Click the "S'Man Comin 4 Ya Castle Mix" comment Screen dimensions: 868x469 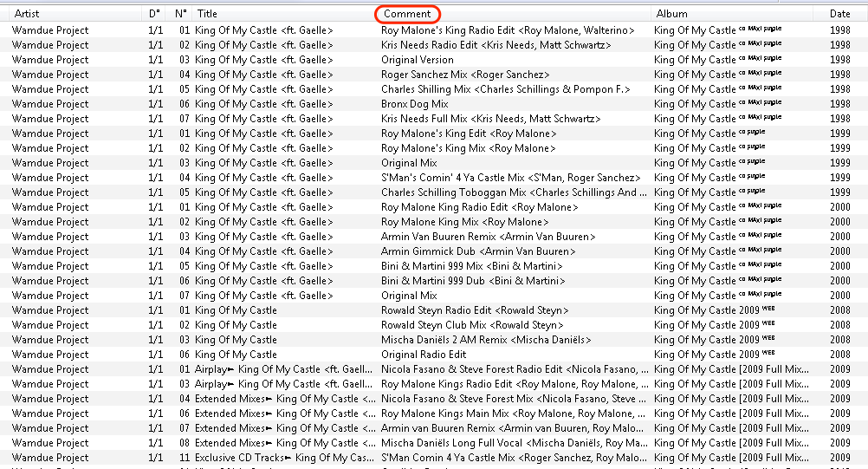[x=514, y=458]
